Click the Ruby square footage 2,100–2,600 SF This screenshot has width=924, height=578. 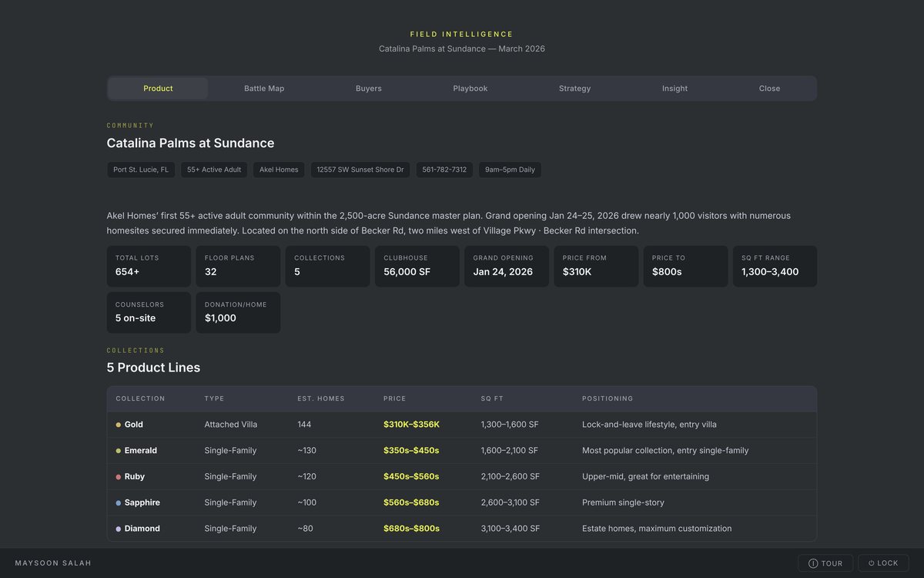point(511,477)
